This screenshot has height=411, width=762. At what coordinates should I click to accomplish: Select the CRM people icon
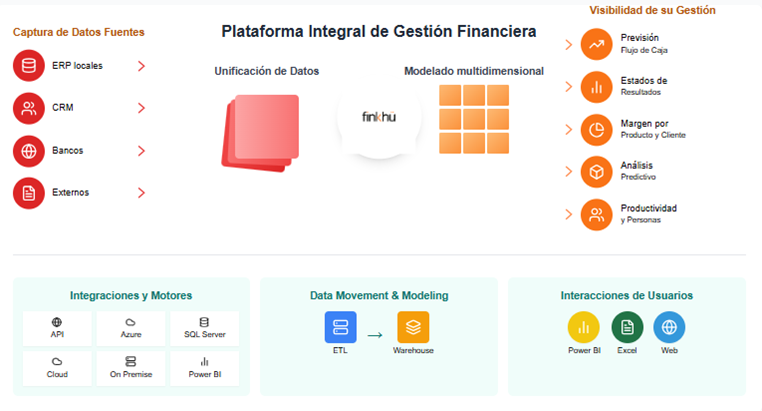click(x=29, y=108)
